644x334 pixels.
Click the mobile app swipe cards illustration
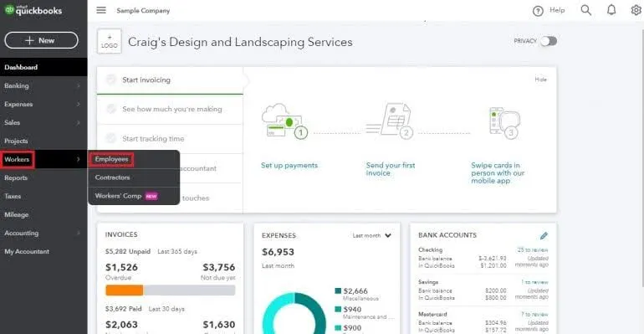coord(504,122)
